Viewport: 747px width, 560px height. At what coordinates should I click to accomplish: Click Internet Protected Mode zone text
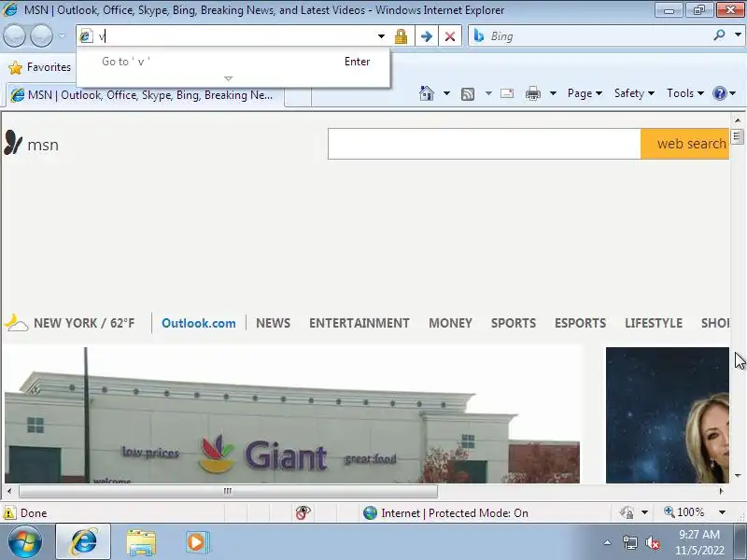pos(455,512)
